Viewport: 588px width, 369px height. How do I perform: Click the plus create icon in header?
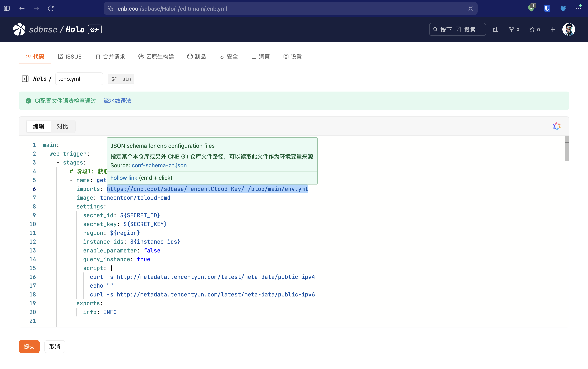tap(553, 30)
